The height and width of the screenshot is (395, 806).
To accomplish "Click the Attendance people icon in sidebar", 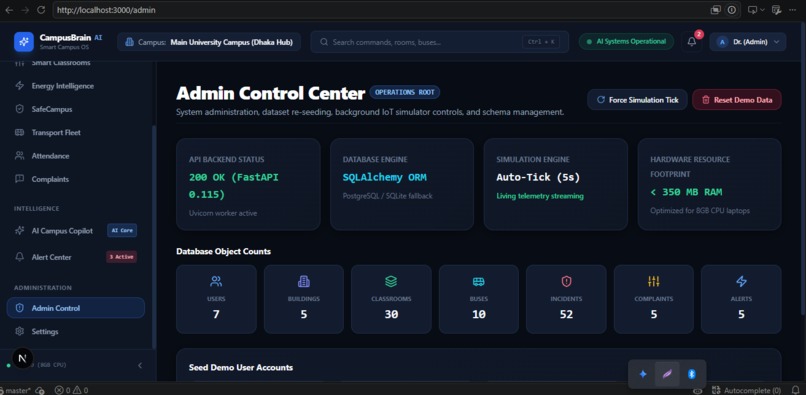I will point(20,156).
